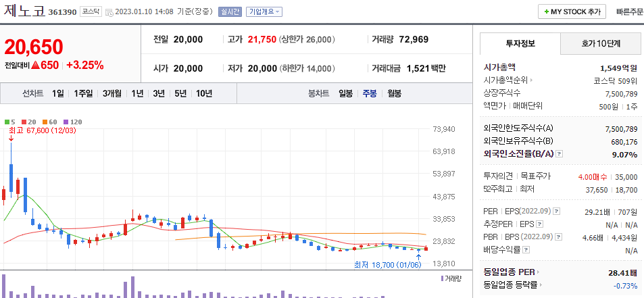Click the chart axis label 73,940
Screen dimensions: 644x298
point(444,129)
